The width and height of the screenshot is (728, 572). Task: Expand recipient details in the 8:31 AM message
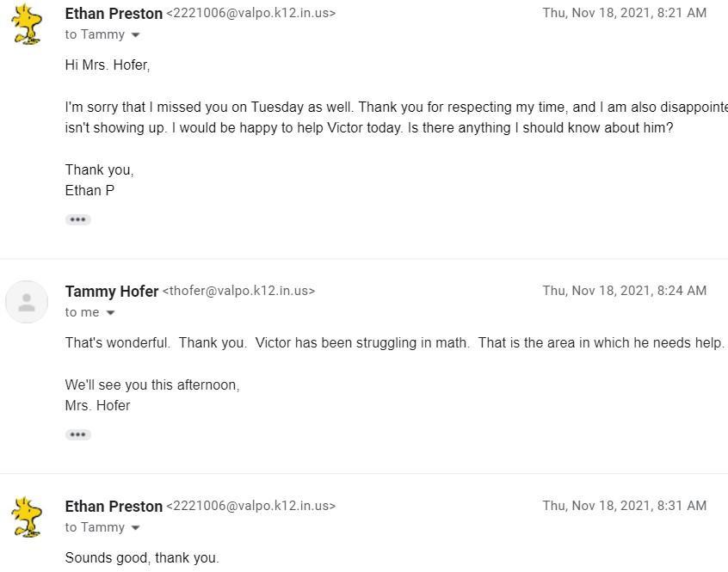(135, 528)
